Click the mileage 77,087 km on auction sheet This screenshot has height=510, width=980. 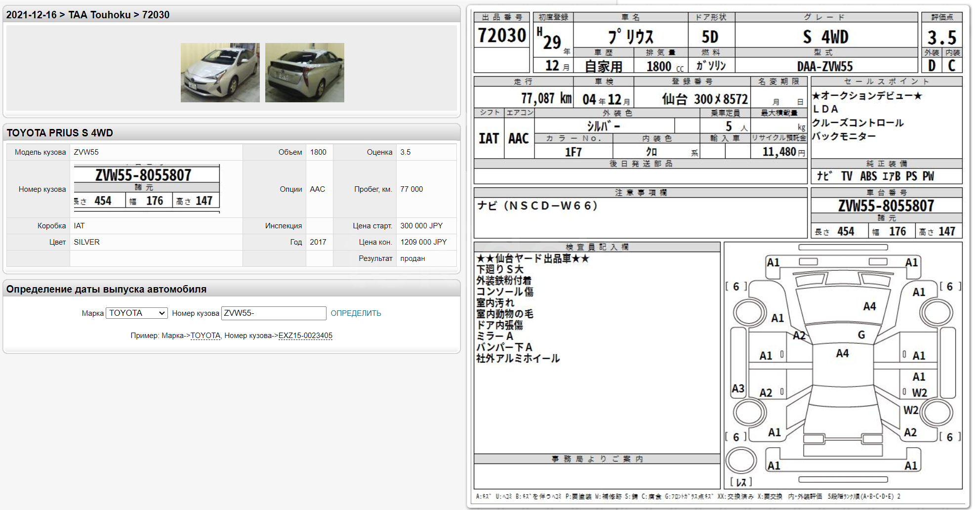pyautogui.click(x=546, y=98)
